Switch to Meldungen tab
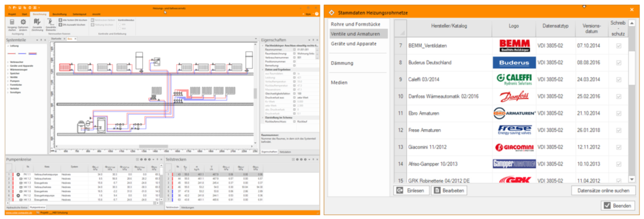The image size is (644, 219). [x=187, y=207]
